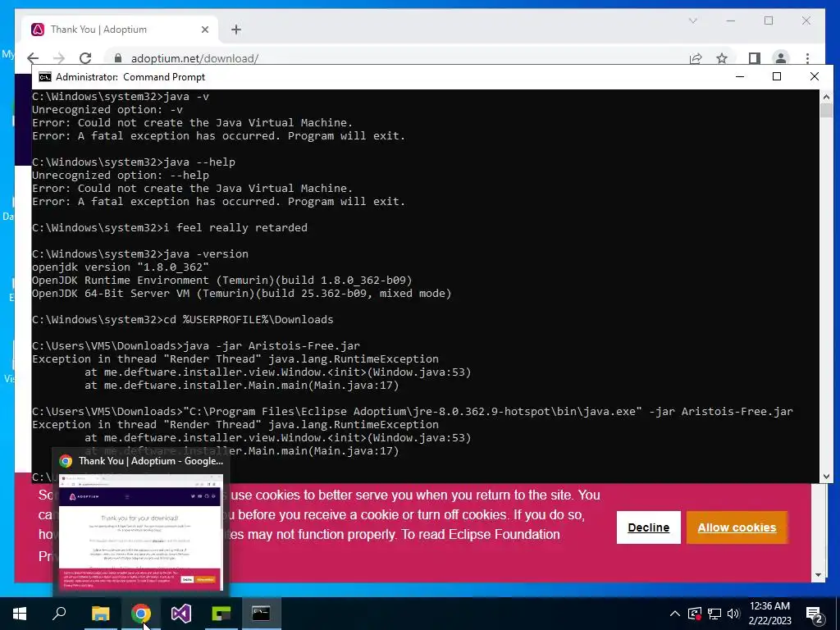Image resolution: width=840 pixels, height=630 pixels.
Task: Click the volume speaker tray icon
Action: [733, 614]
